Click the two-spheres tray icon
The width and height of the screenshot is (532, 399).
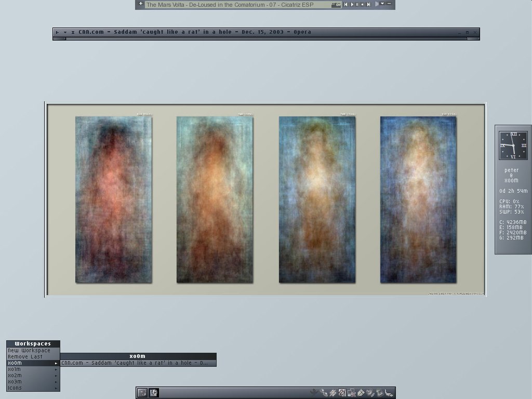324,393
